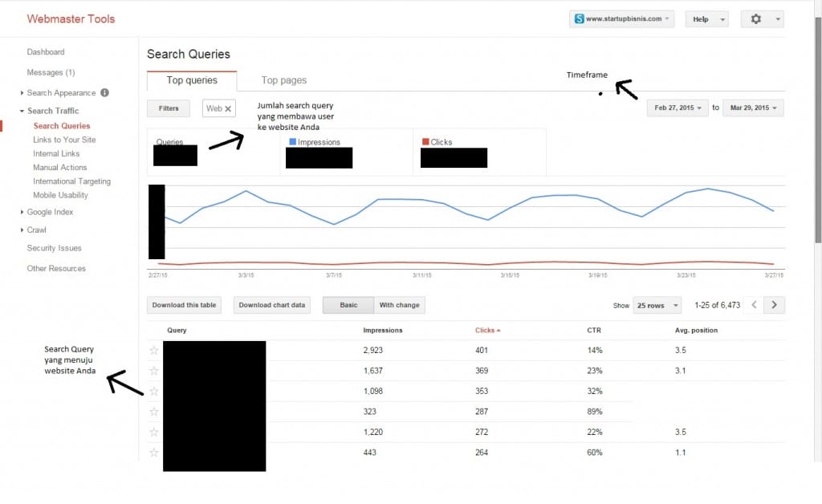Click the red Clicks color legend
Viewport: 822px width, 504px height.
[425, 142]
